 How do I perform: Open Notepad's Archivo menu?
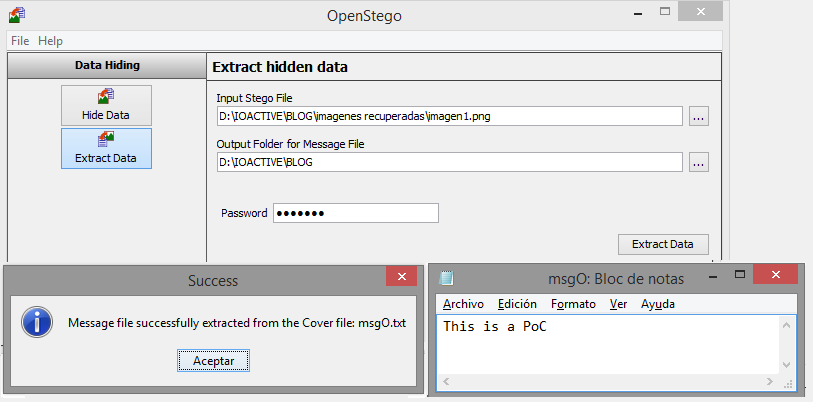point(464,304)
